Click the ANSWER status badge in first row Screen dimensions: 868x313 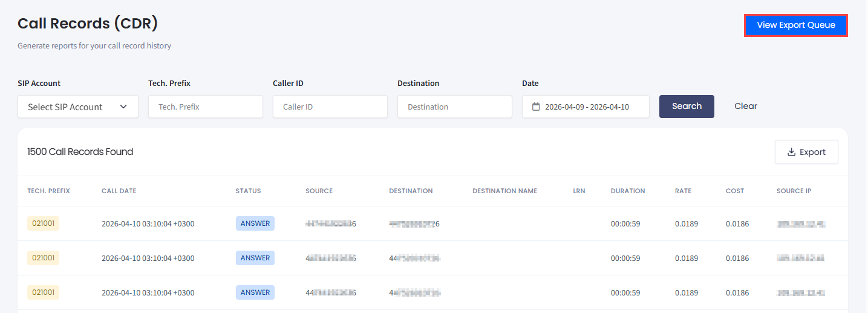[x=255, y=223]
